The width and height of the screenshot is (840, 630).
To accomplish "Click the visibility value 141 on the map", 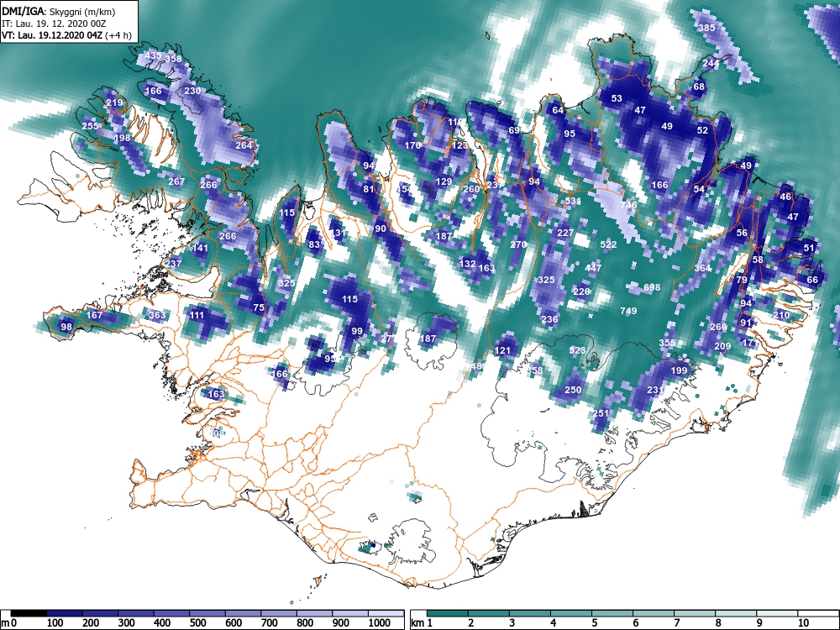I will pos(199,248).
